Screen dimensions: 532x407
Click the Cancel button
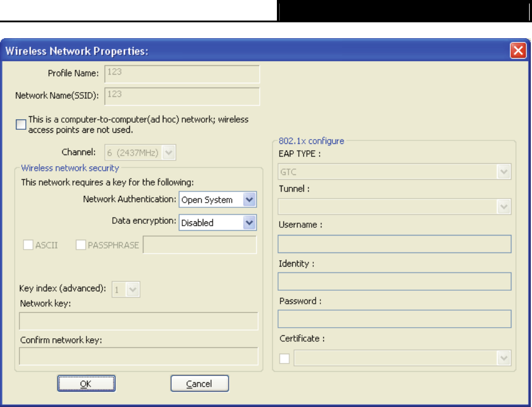pyautogui.click(x=199, y=384)
